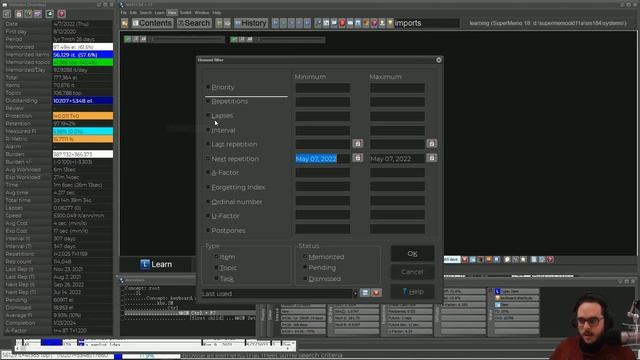Viewport: 640px width, 360px height.
Task: Toggle the Dismissed status checkbox
Action: click(305, 278)
